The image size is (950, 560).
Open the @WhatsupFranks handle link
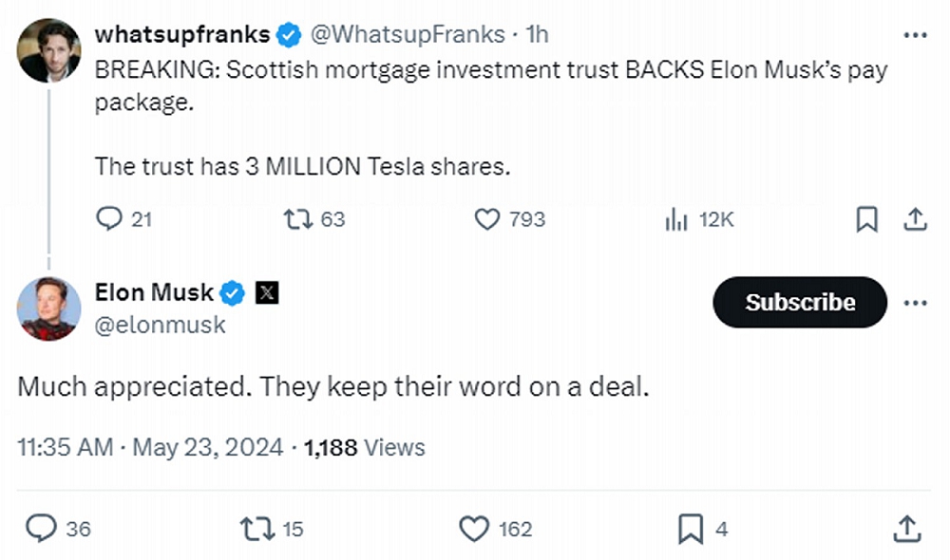(408, 35)
